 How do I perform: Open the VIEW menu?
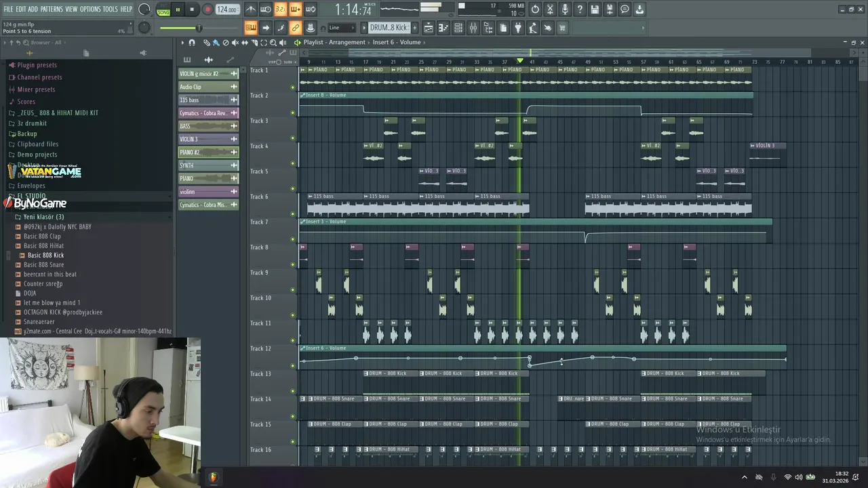click(71, 9)
